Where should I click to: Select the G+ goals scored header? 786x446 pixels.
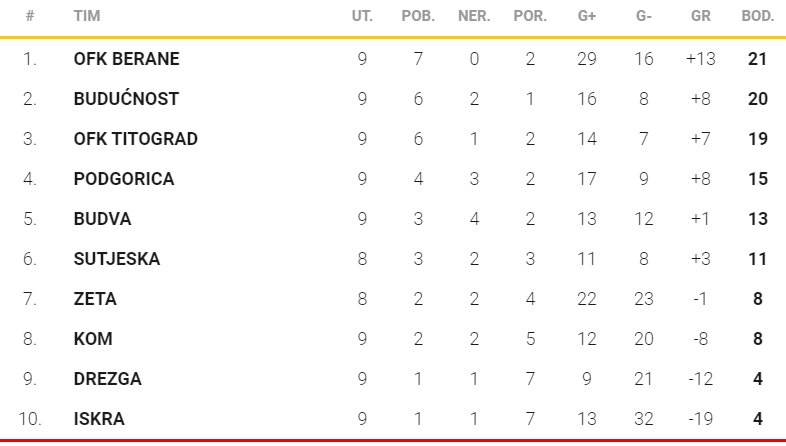click(x=587, y=17)
